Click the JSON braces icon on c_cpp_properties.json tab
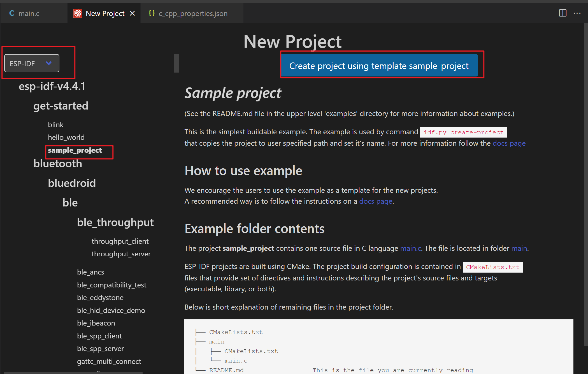 pos(152,13)
